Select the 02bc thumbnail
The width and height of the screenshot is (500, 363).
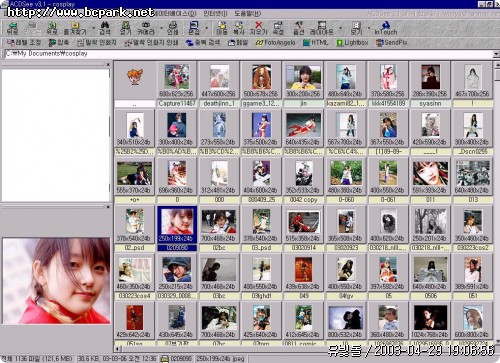tap(219, 228)
